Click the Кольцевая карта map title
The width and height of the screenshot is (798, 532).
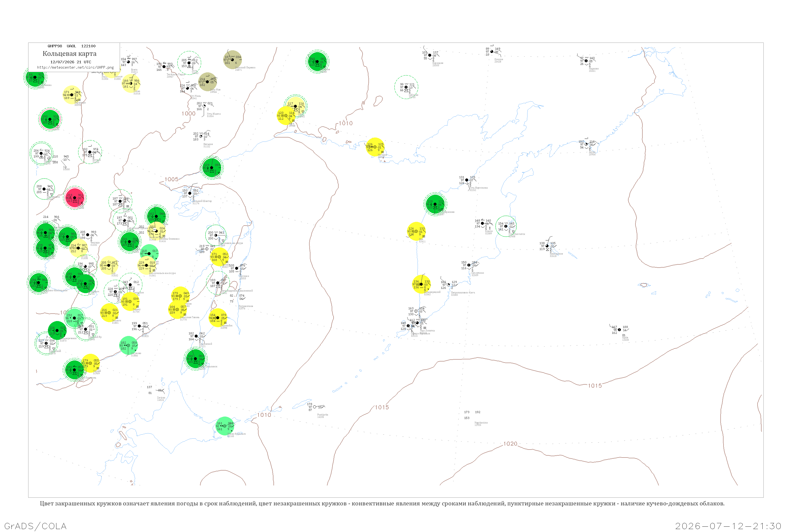click(69, 54)
